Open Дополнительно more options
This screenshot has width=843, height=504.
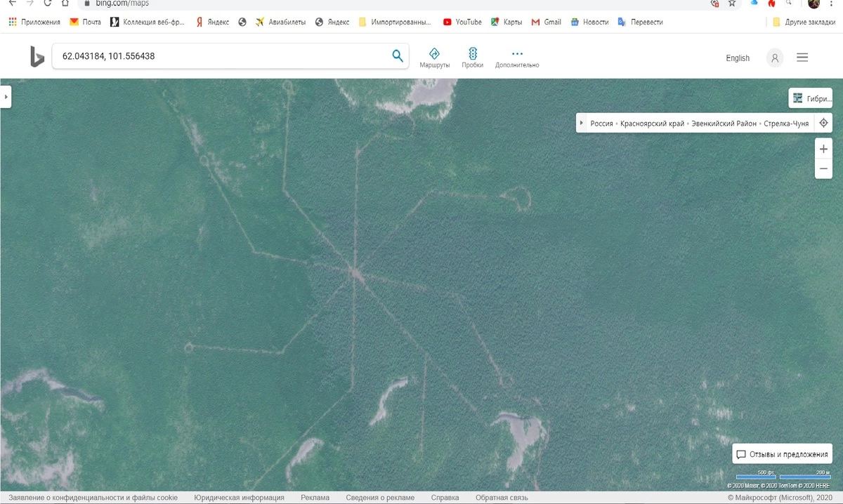point(517,58)
